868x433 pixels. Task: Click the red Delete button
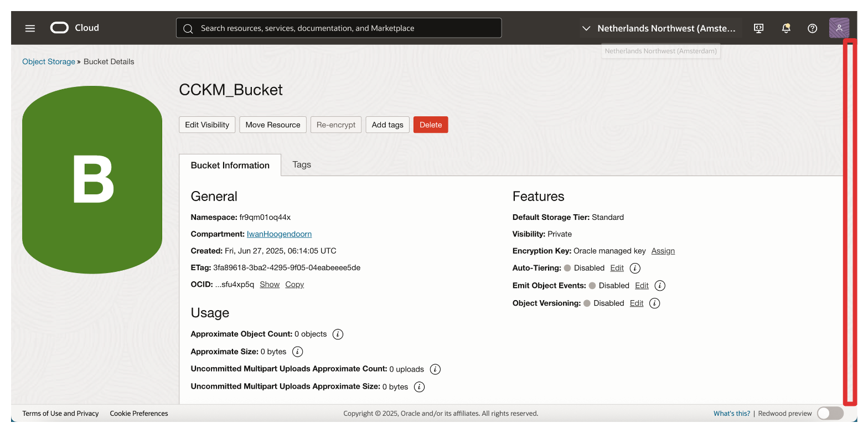tap(430, 125)
